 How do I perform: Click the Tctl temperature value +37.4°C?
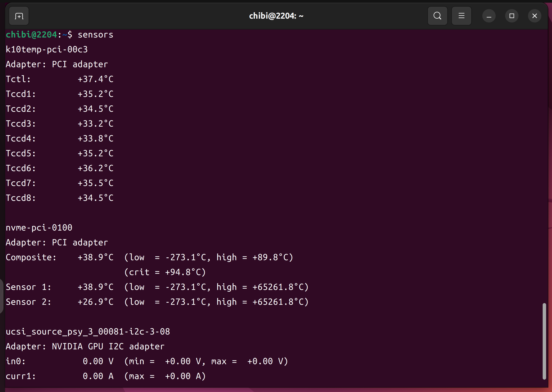click(95, 79)
